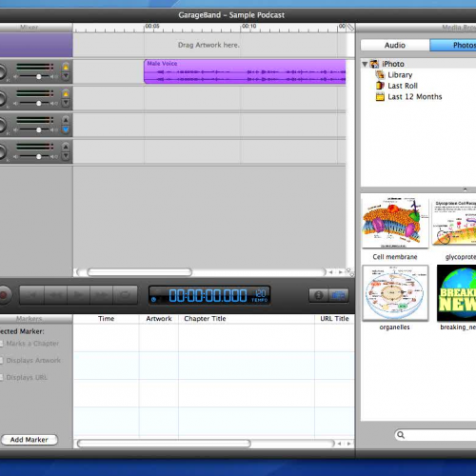Toggle the Media Browser button
Image resolution: width=476 pixels, height=476 pixels.
(339, 295)
